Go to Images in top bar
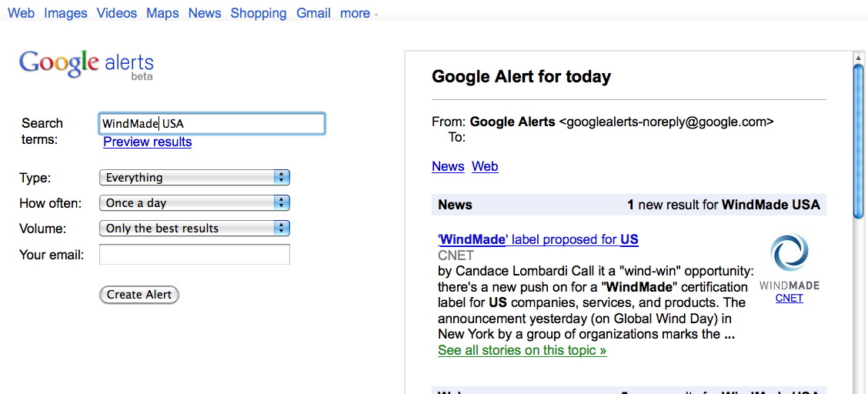Screen dimensions: 868x394 [x=65, y=13]
